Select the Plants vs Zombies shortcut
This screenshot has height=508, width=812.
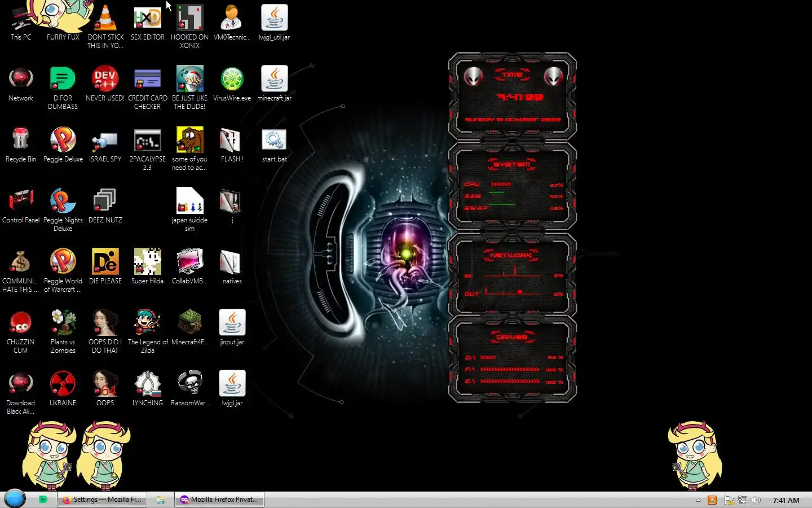(63, 331)
